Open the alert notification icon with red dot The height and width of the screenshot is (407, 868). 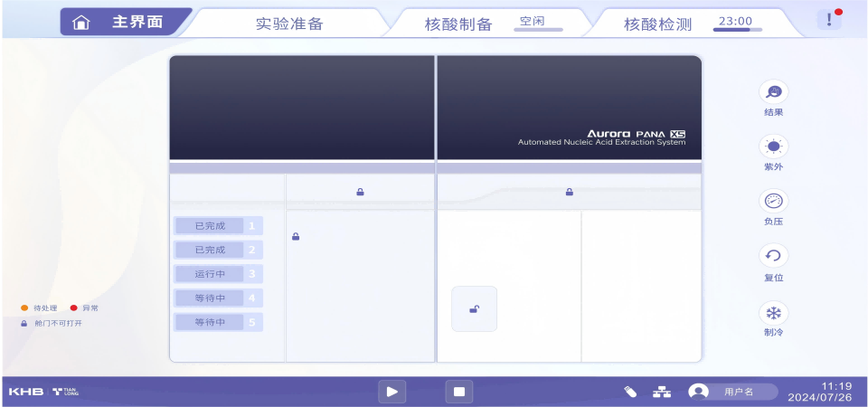[x=829, y=20]
